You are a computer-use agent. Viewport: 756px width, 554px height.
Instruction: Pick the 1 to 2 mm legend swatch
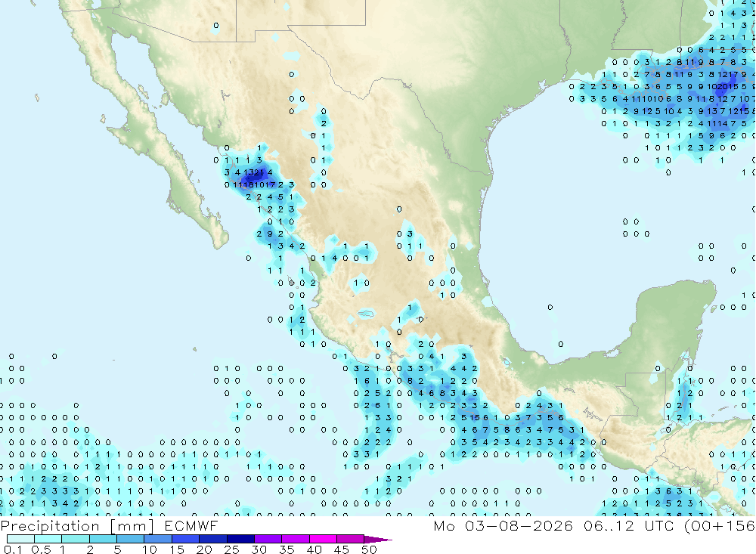(75, 539)
